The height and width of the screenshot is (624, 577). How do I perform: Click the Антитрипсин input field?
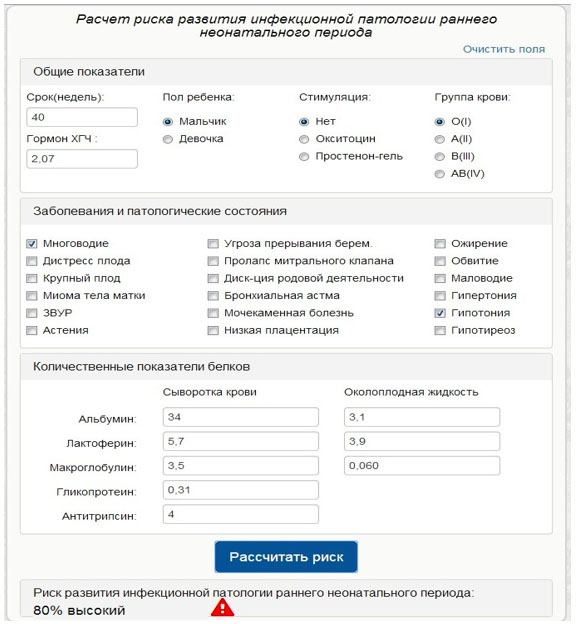point(241,514)
